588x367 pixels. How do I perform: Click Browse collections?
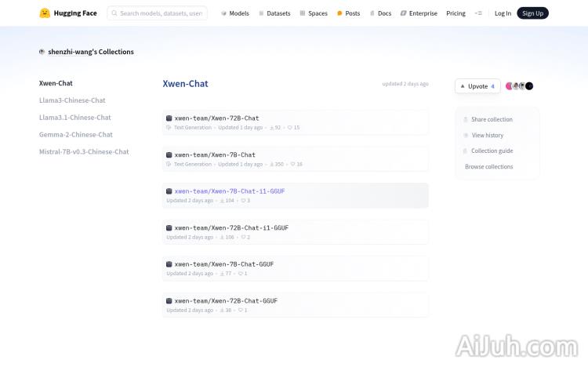pos(489,166)
